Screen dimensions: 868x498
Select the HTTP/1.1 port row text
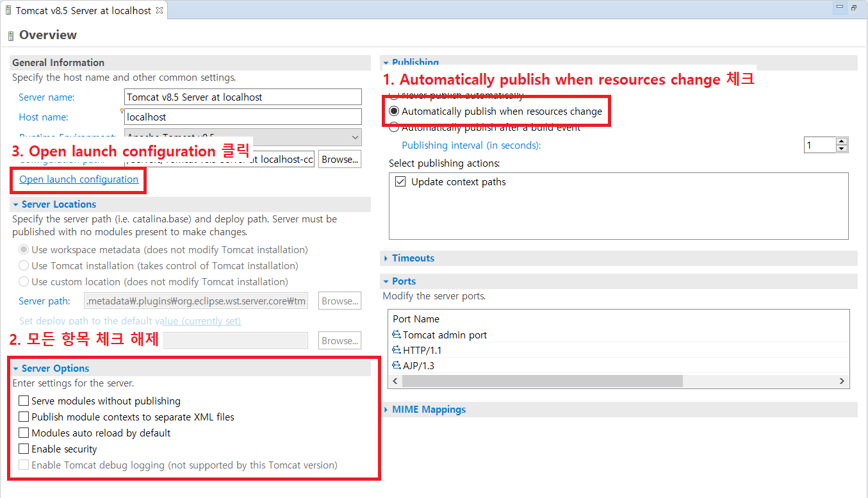(422, 350)
